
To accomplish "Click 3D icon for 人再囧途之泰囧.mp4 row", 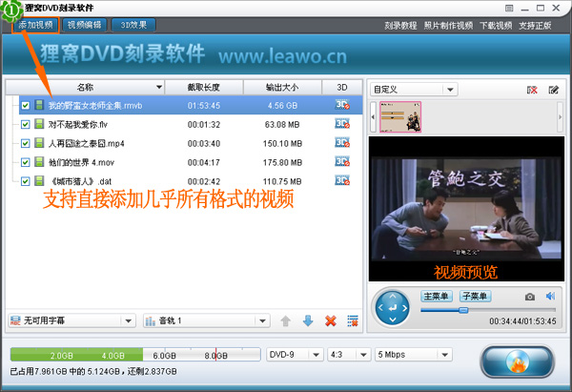I will [342, 143].
